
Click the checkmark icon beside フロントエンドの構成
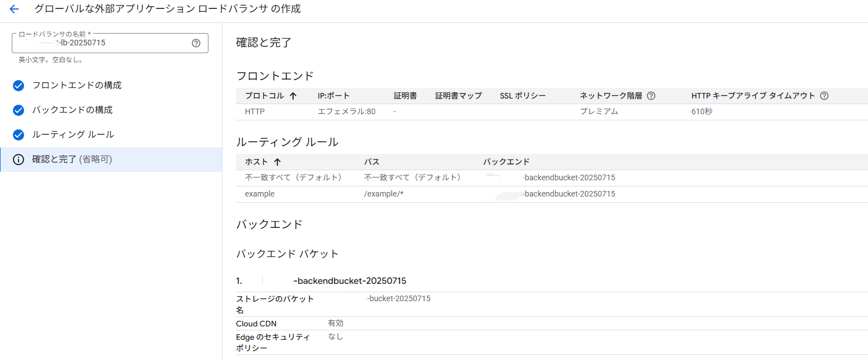(18, 86)
